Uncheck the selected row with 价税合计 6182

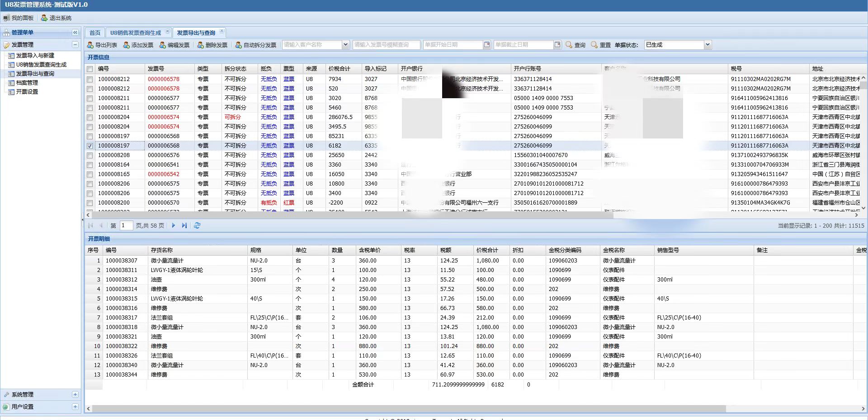point(90,146)
